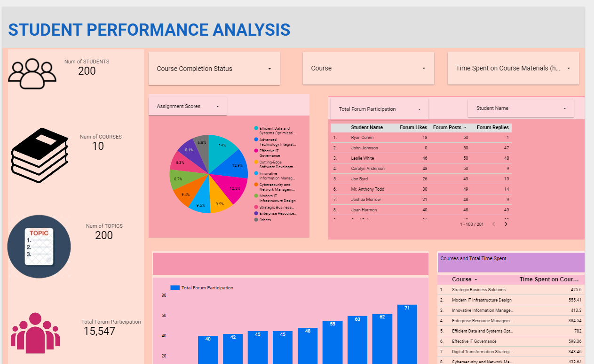Open the Course Completion Status dropdown
The image size is (594, 364).
(214, 69)
